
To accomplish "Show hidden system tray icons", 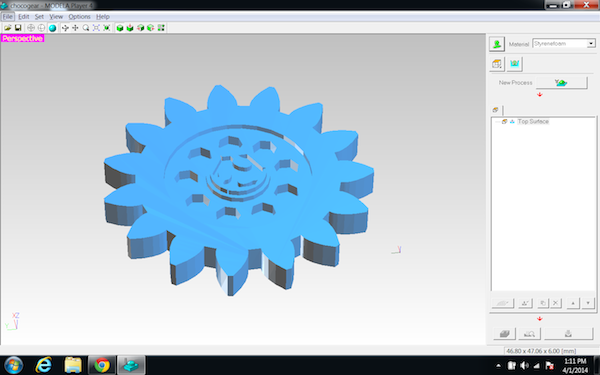I will (499, 366).
